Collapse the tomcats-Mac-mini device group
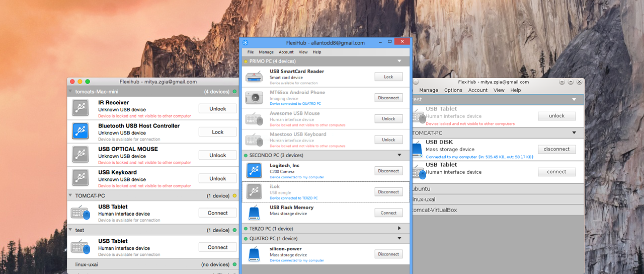 [x=70, y=92]
